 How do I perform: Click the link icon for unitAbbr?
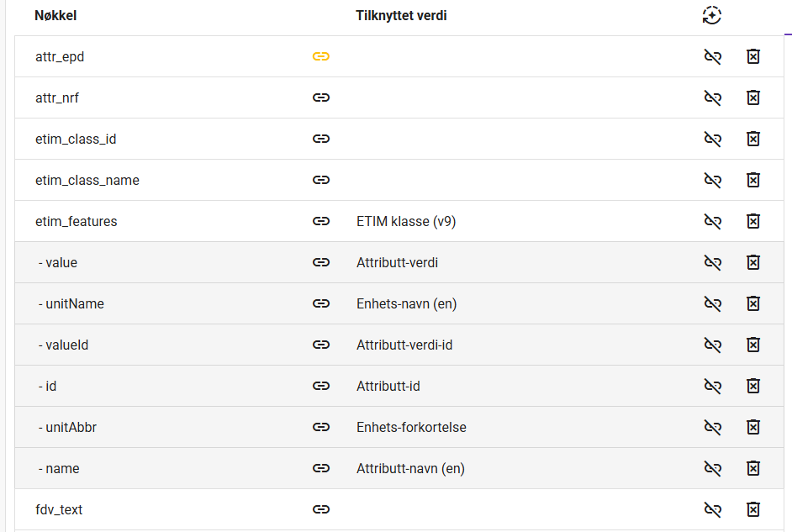pos(320,427)
